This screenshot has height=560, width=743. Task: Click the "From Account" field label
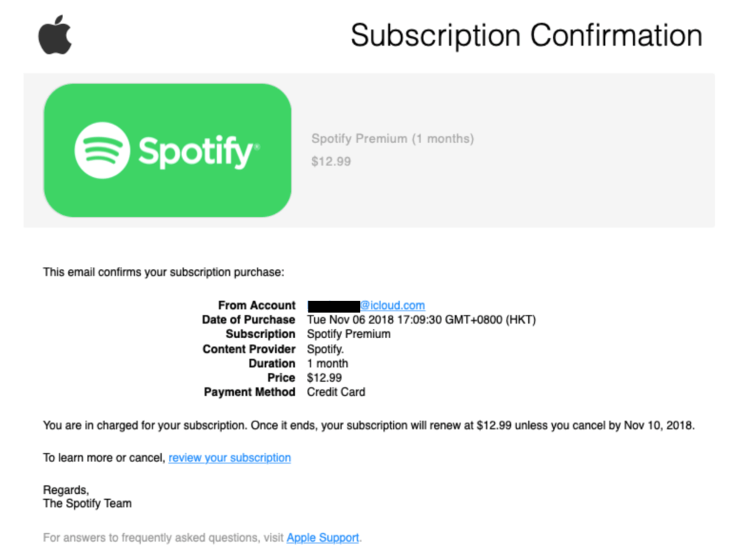(257, 305)
